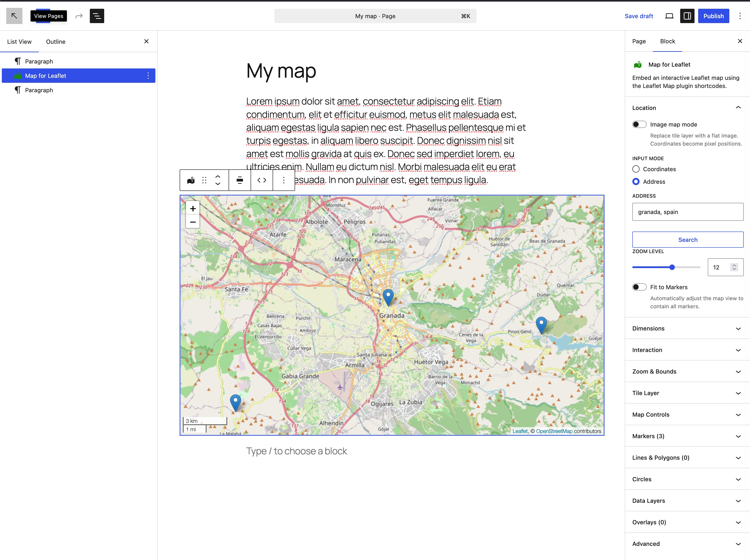Toggle the settings sidebar panel icon
Image resolution: width=750 pixels, height=560 pixels.
(x=687, y=16)
